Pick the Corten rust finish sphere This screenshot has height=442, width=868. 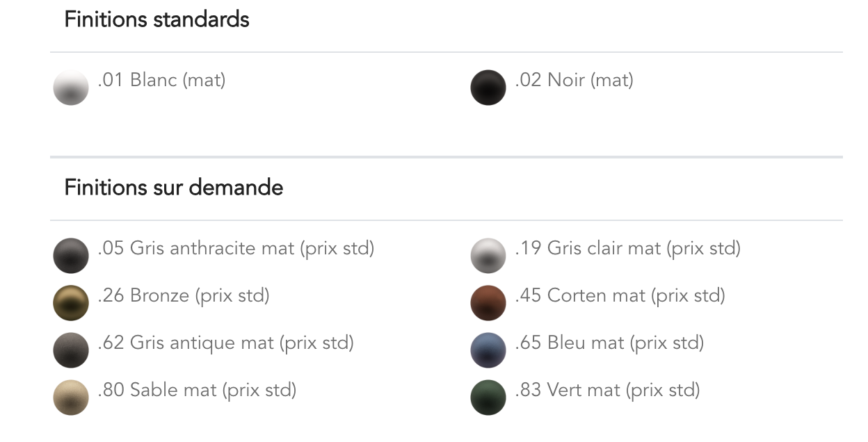(488, 303)
